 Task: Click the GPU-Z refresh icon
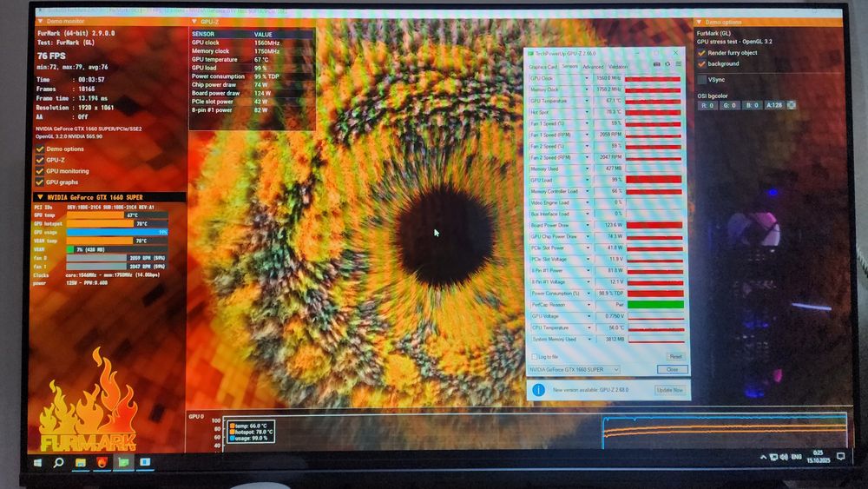click(667, 65)
